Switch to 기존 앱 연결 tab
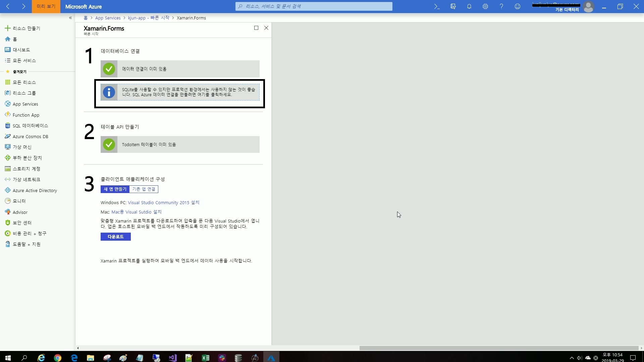The image size is (644, 362). tap(144, 189)
